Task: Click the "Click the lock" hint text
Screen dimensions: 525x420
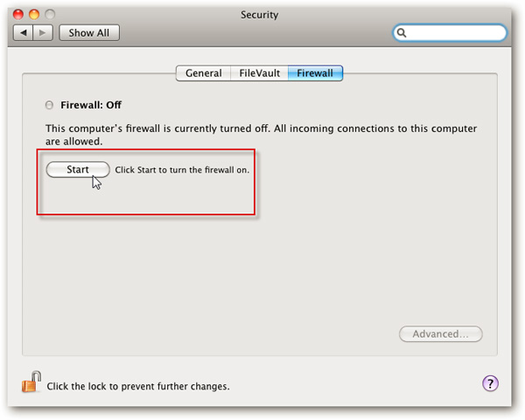Action: 138,386
